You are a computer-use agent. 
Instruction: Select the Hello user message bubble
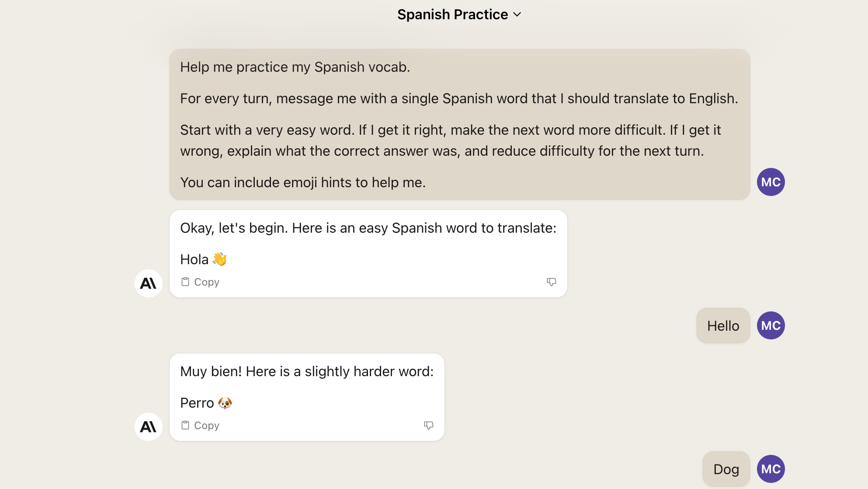point(723,325)
